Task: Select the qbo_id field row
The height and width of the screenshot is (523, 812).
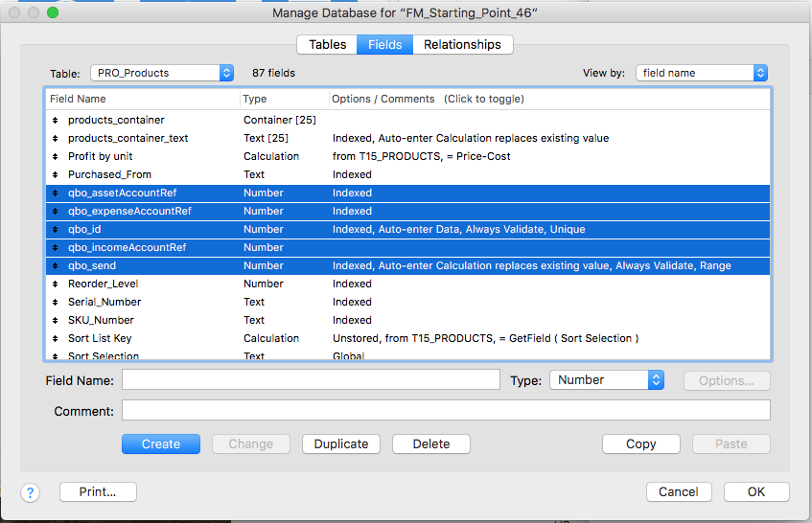Action: tap(407, 229)
